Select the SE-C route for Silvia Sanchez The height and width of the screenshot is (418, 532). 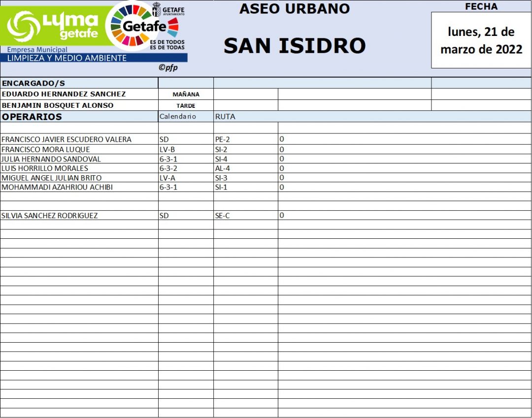pos(223,216)
